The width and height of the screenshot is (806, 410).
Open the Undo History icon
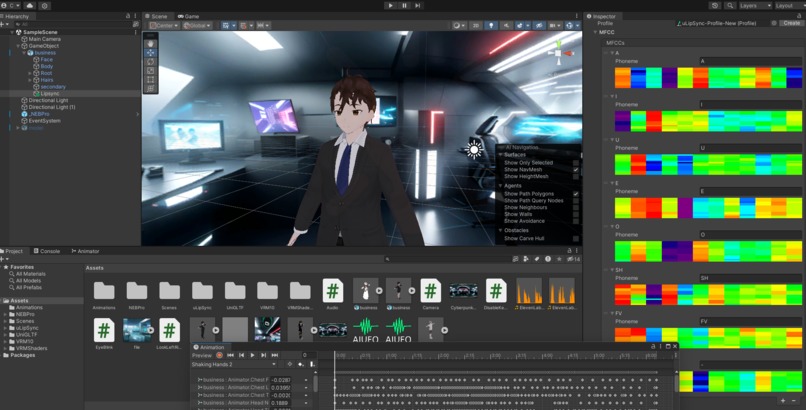coord(715,6)
